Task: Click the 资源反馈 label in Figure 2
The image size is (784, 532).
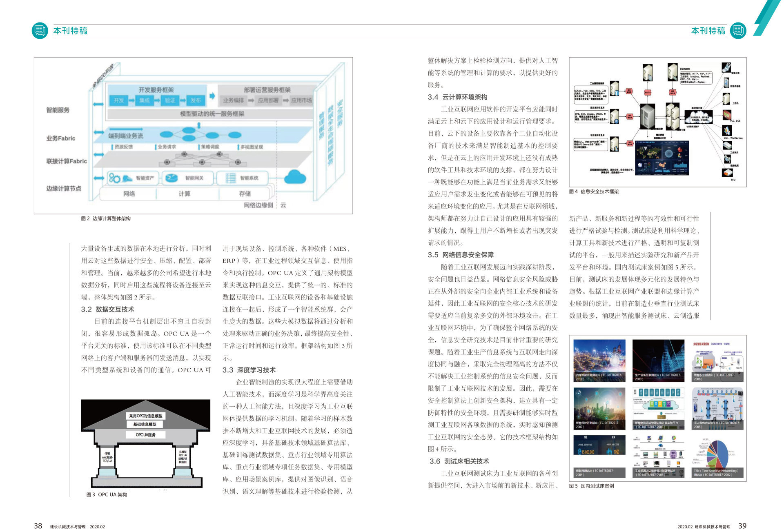Action: click(x=123, y=147)
